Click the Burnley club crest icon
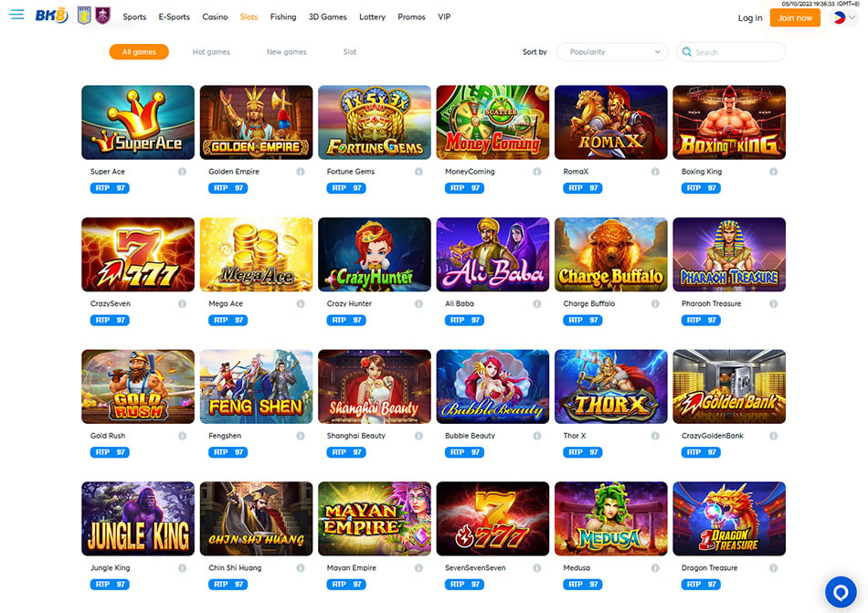Viewport: 868px width, 613px height. tap(103, 16)
